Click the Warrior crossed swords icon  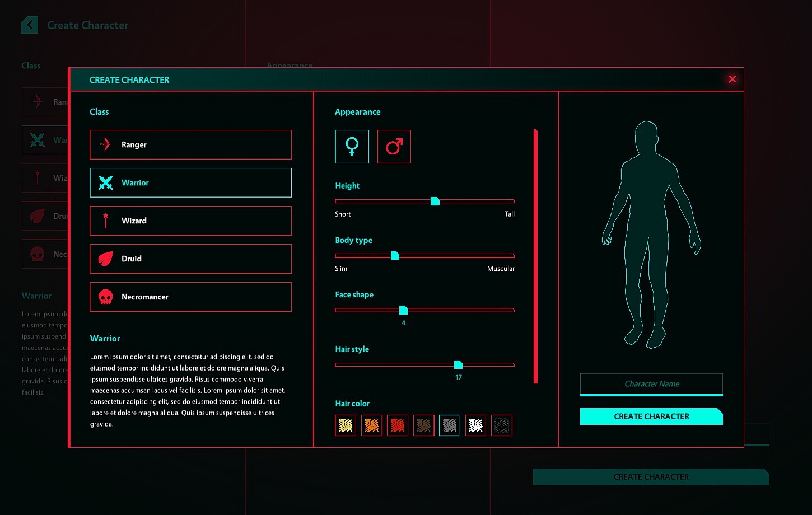tap(105, 182)
